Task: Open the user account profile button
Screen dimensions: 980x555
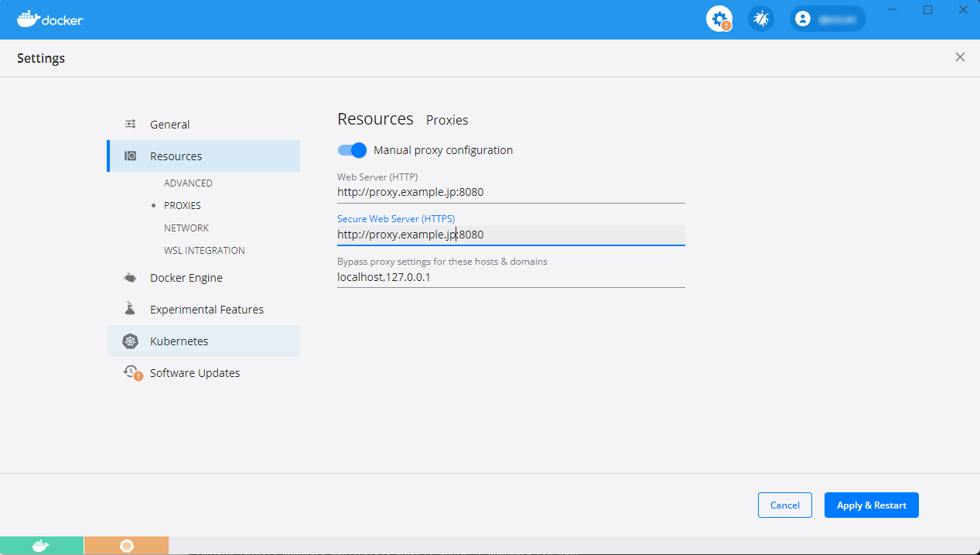Action: point(828,19)
